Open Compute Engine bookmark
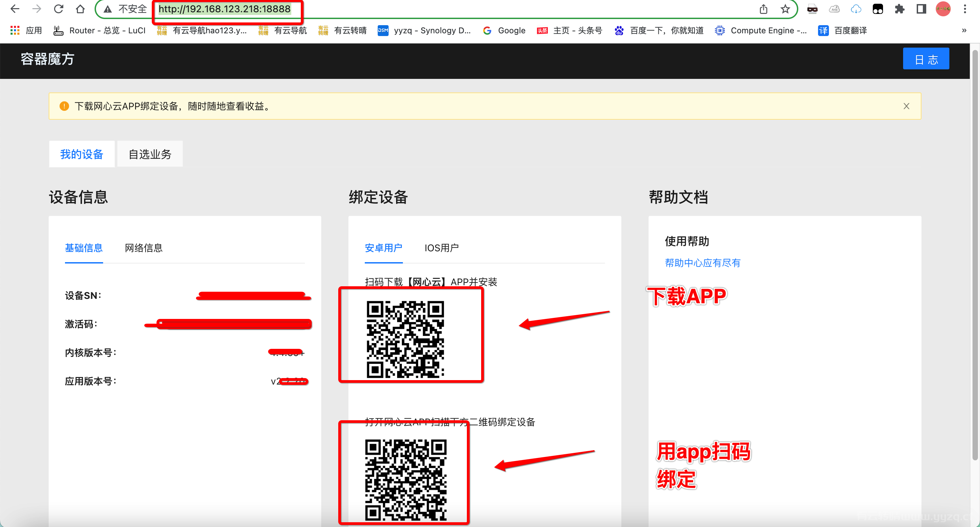 [761, 30]
